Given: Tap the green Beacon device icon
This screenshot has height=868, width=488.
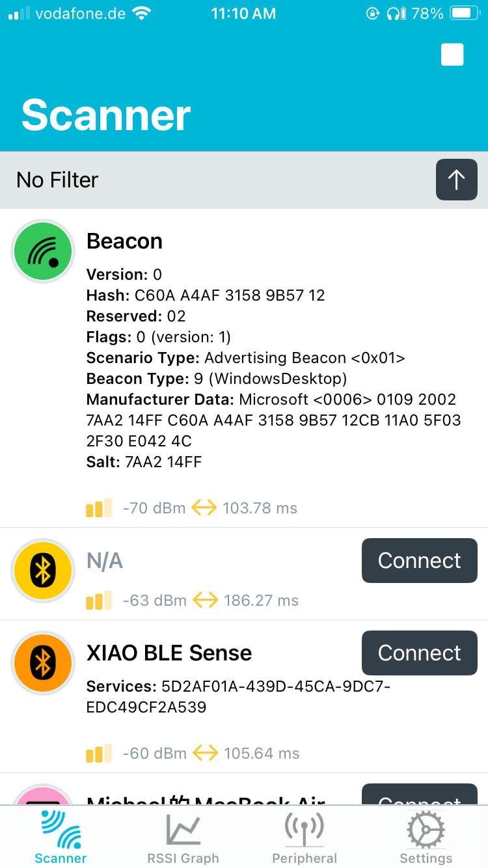Looking at the screenshot, I should point(44,252).
